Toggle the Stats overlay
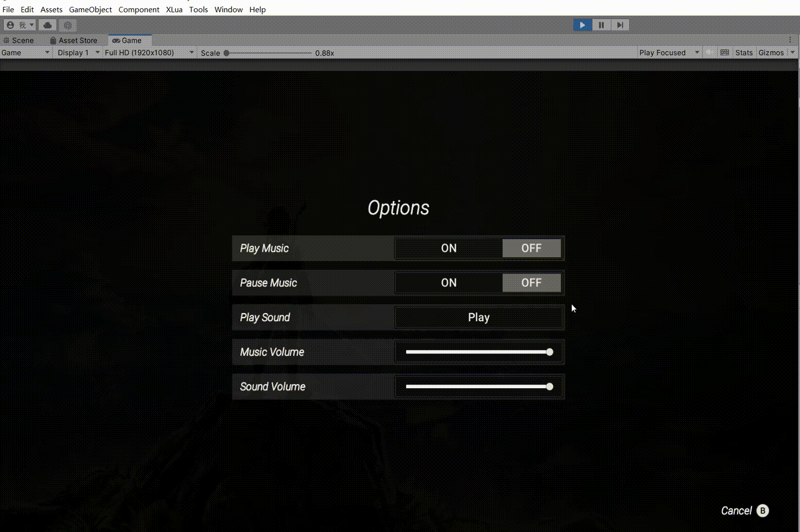Viewport: 800px width, 532px height. pyautogui.click(x=743, y=52)
